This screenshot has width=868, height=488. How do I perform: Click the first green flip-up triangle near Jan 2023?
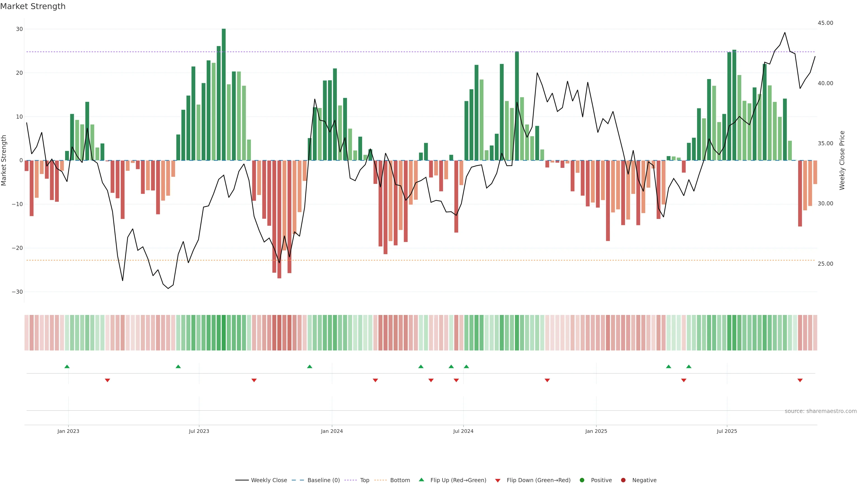[x=67, y=366]
